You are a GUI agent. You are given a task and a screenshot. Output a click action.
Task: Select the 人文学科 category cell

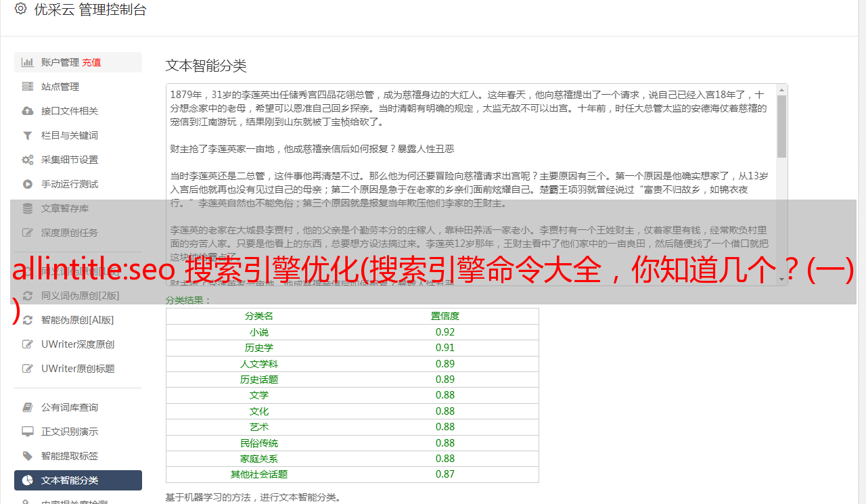(x=259, y=364)
